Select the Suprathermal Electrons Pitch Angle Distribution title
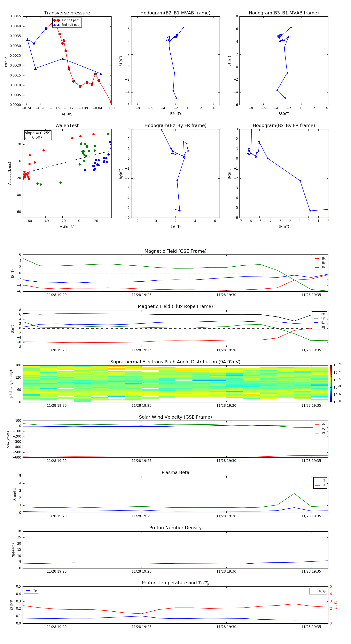The height and width of the screenshot is (644, 351). pos(175,362)
